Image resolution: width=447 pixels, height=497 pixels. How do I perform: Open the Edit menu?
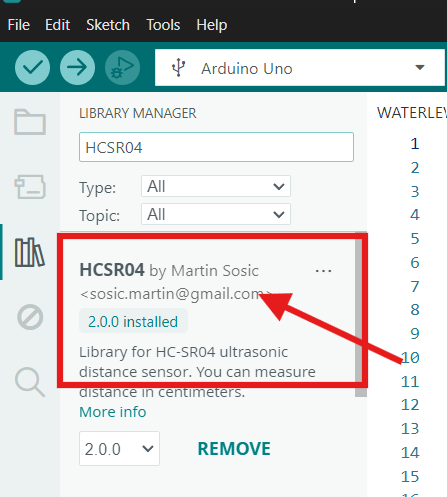57,25
